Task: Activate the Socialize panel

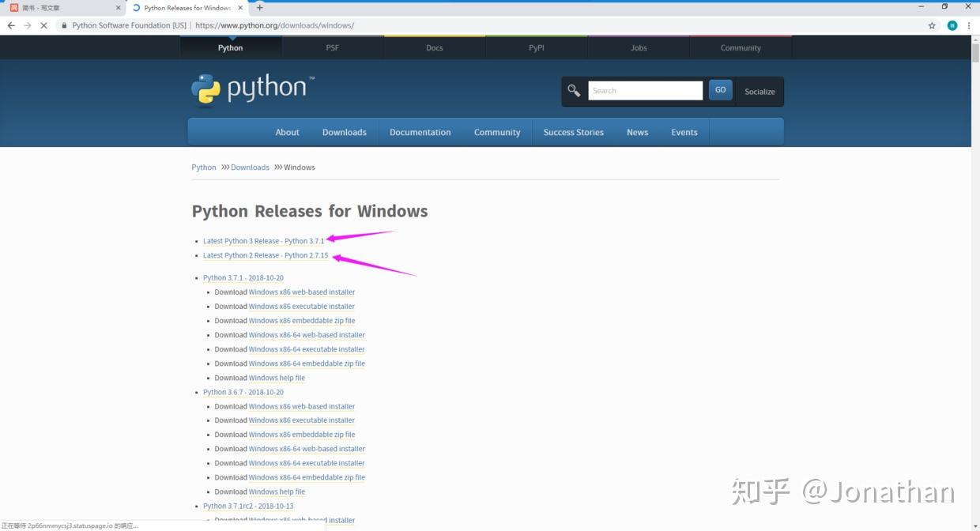Action: click(759, 91)
